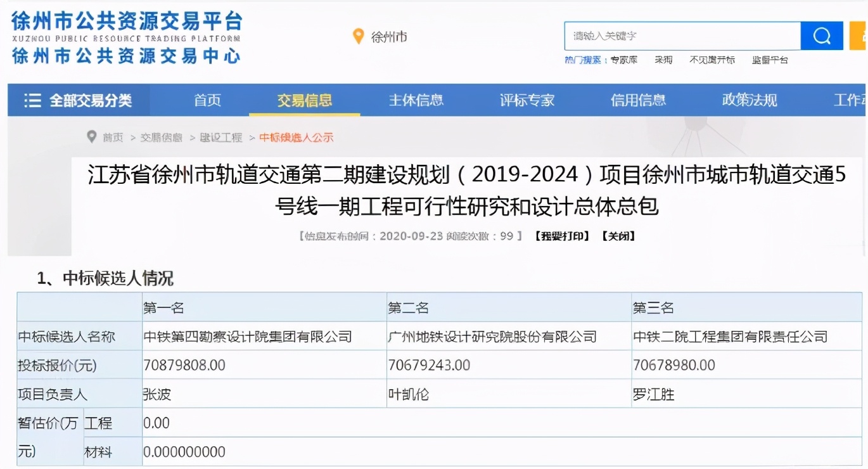
Task: Open the 政策法规 tab
Action: 750,100
